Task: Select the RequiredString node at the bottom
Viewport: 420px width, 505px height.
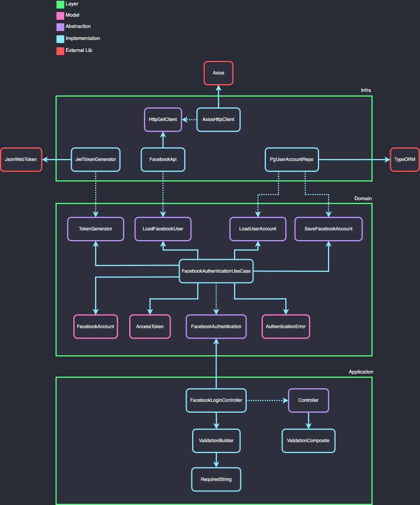Action: pyautogui.click(x=216, y=479)
